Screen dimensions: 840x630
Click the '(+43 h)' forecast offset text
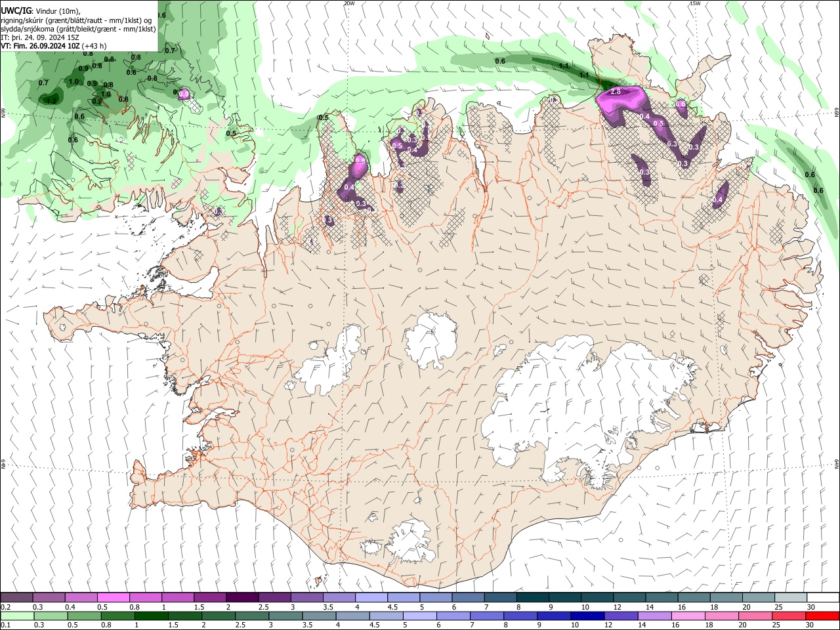pos(94,46)
